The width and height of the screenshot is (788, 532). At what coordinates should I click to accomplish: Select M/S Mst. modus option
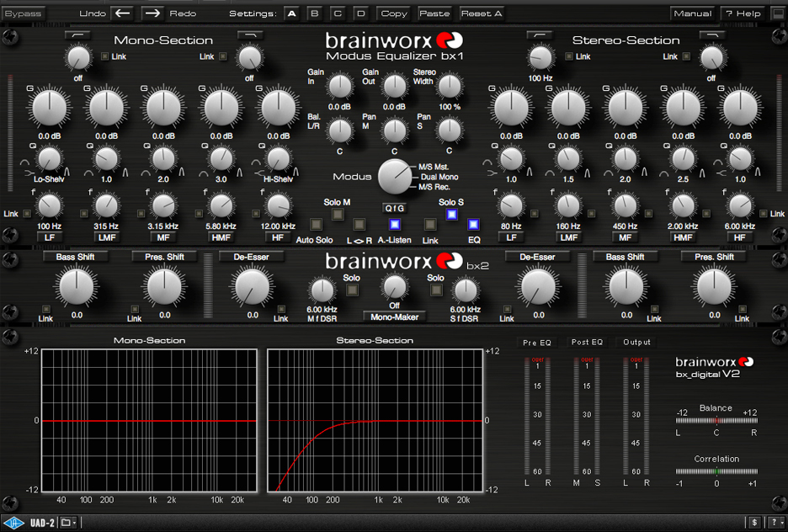(434, 167)
